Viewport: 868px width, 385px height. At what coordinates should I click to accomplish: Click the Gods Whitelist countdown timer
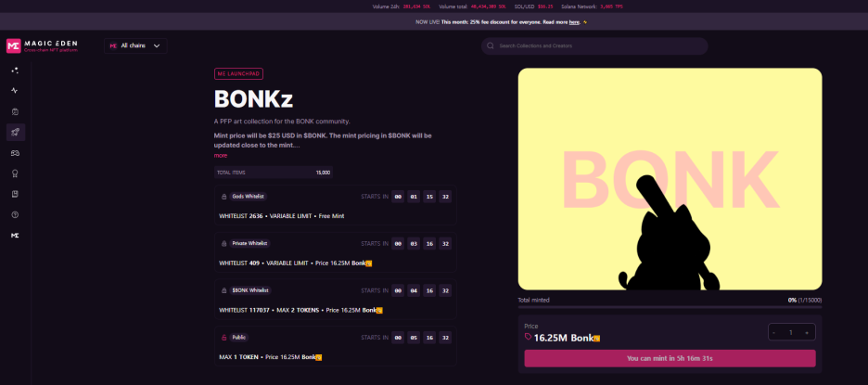click(x=421, y=197)
